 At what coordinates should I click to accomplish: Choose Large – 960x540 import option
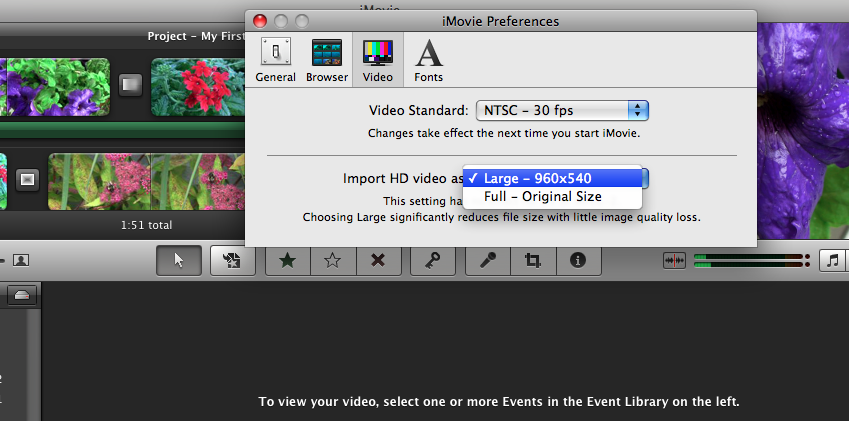552,178
